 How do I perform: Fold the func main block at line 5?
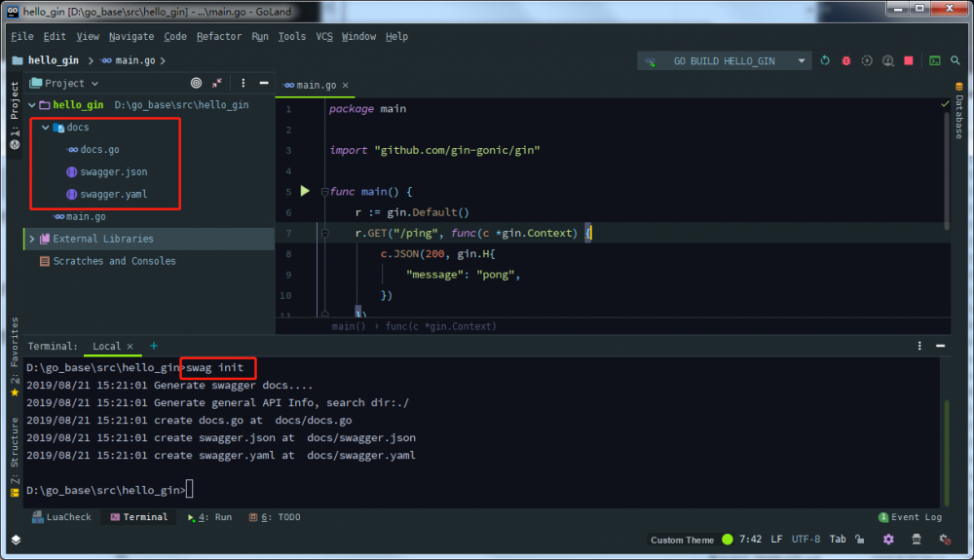pyautogui.click(x=324, y=192)
